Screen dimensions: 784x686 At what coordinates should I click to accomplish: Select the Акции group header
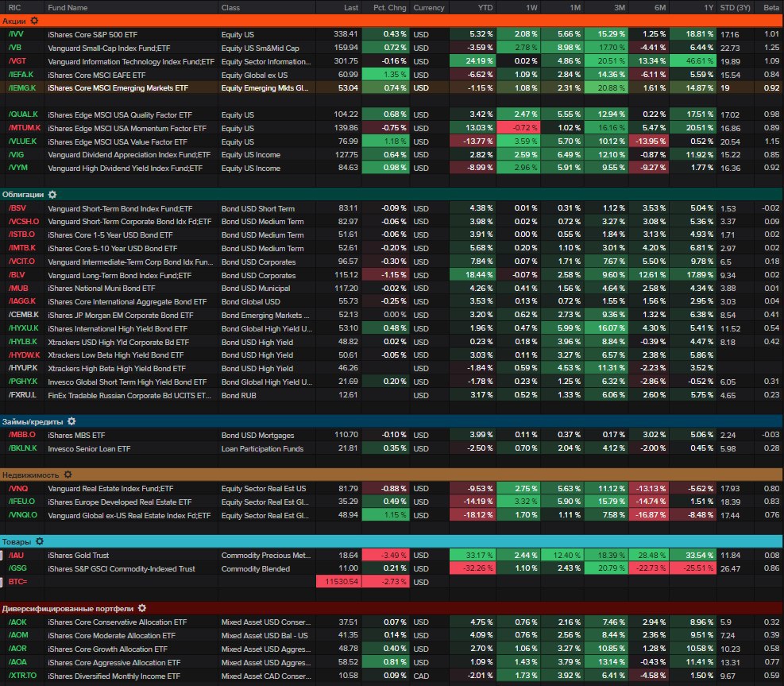click(392, 21)
